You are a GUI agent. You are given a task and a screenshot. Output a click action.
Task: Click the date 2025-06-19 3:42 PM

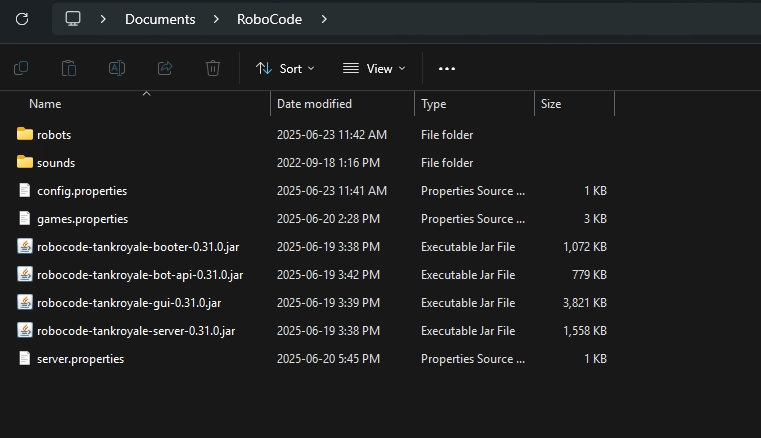pos(328,275)
